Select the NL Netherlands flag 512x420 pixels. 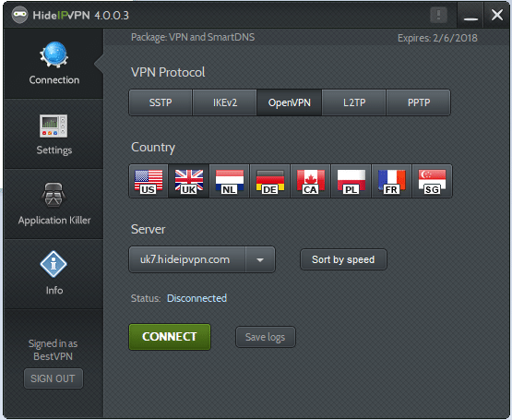pyautogui.click(x=229, y=181)
